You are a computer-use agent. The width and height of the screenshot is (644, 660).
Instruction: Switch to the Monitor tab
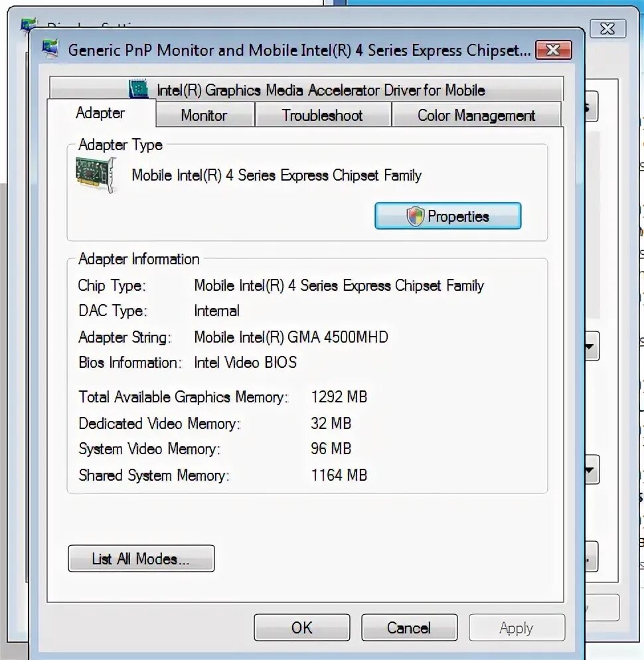(204, 116)
